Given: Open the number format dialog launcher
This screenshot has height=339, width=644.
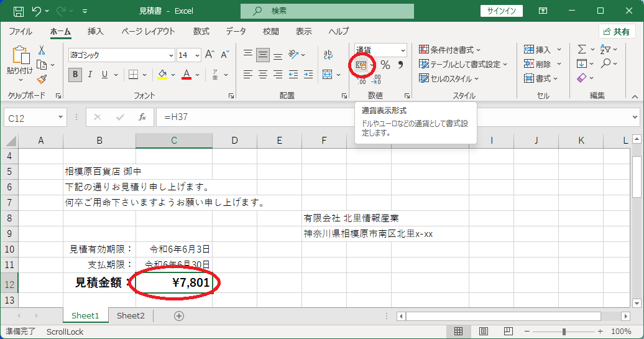Looking at the screenshot, I should click(x=407, y=96).
